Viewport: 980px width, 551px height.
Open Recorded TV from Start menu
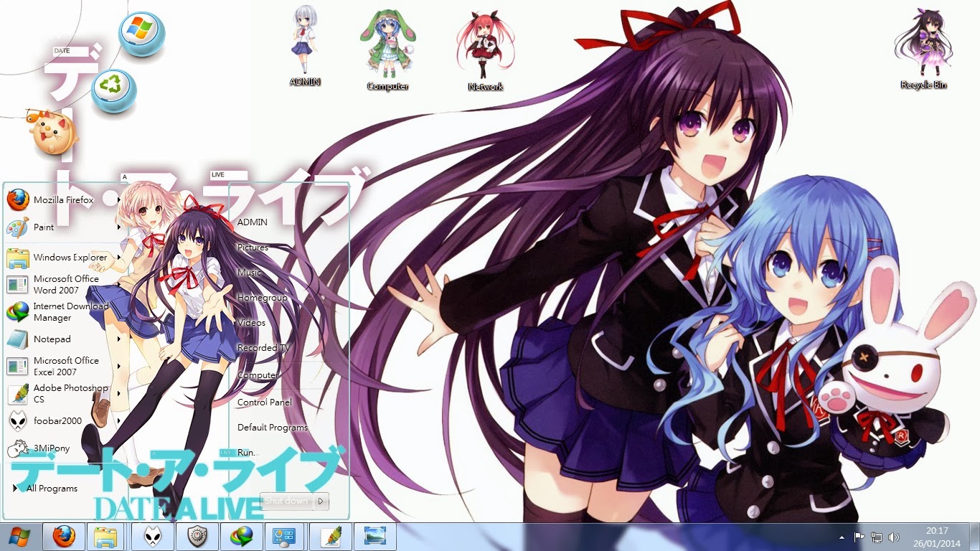point(263,348)
